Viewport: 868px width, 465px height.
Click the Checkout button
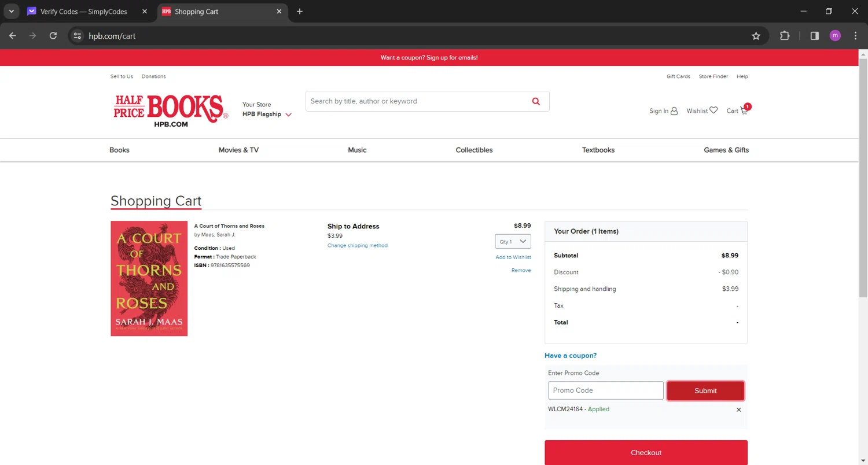(x=646, y=452)
